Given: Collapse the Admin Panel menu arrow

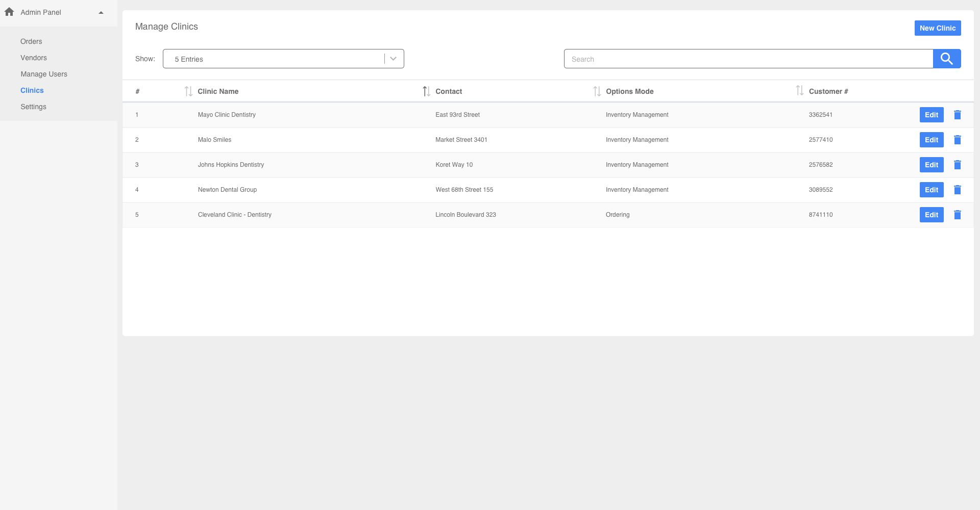Looking at the screenshot, I should click(101, 12).
